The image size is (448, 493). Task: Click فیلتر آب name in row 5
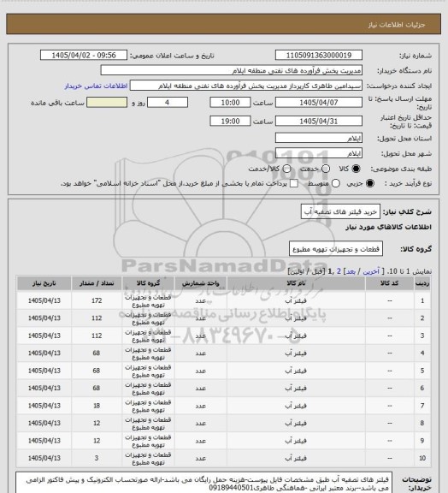click(296, 371)
